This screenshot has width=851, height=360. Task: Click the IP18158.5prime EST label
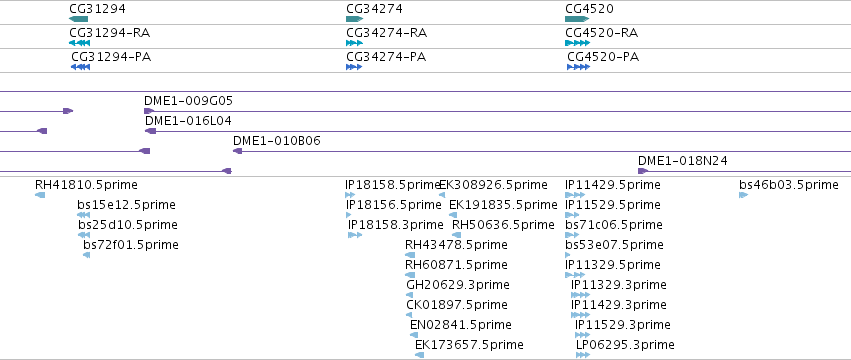(392, 185)
